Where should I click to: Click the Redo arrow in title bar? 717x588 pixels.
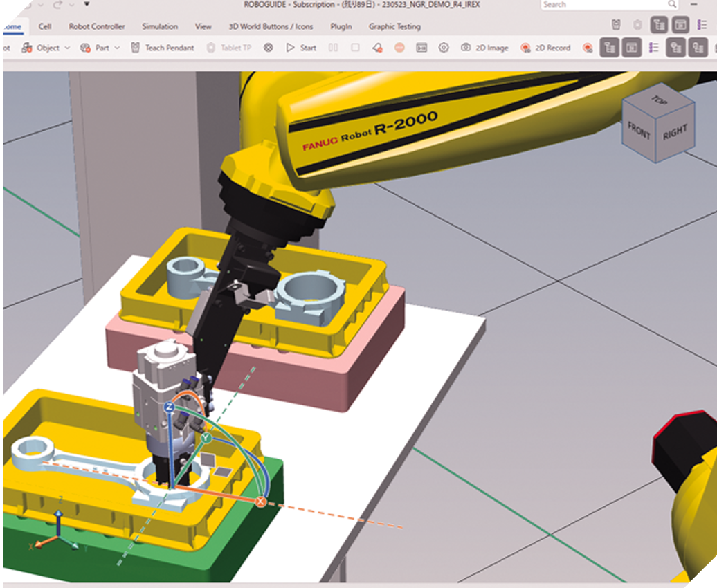pyautogui.click(x=57, y=5)
